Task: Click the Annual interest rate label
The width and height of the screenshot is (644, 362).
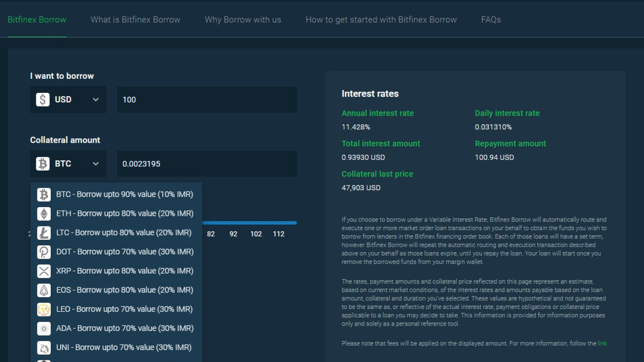Action: click(x=378, y=113)
